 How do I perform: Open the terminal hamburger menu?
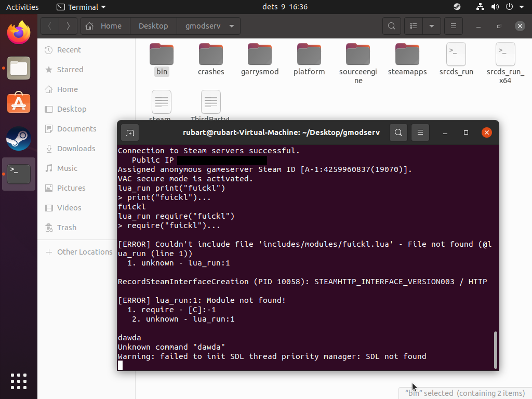point(420,132)
